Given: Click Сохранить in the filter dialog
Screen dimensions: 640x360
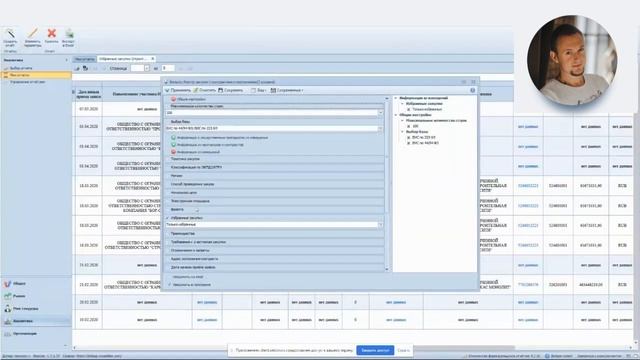Looking at the screenshot, I should click(x=231, y=90).
